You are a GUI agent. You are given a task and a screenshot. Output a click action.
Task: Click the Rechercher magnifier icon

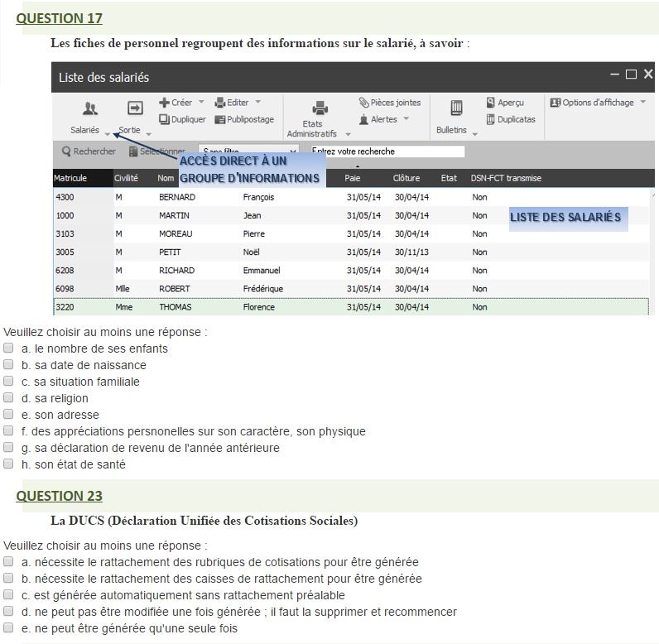pos(66,151)
